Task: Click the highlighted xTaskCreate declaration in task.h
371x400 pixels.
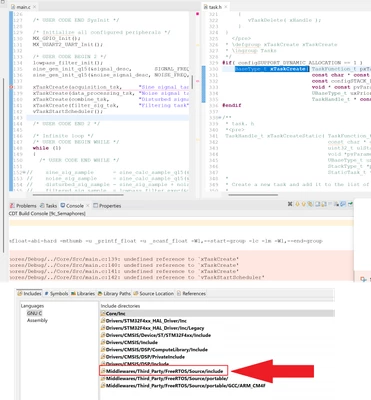Action: pyautogui.click(x=272, y=69)
